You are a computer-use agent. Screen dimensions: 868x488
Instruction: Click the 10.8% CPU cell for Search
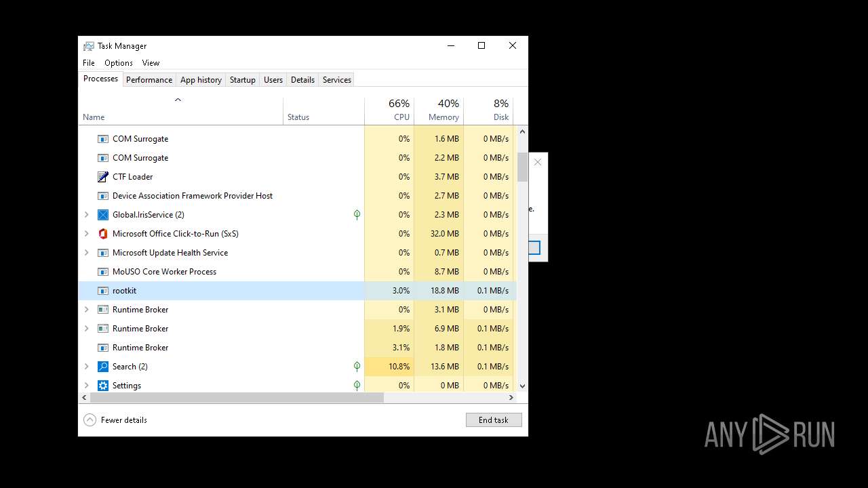[x=389, y=367]
